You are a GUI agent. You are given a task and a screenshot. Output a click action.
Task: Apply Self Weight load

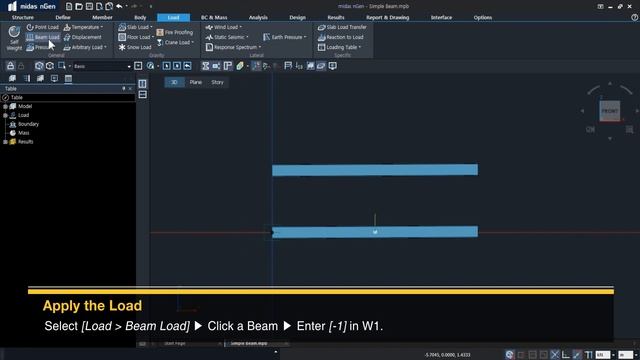click(14, 38)
